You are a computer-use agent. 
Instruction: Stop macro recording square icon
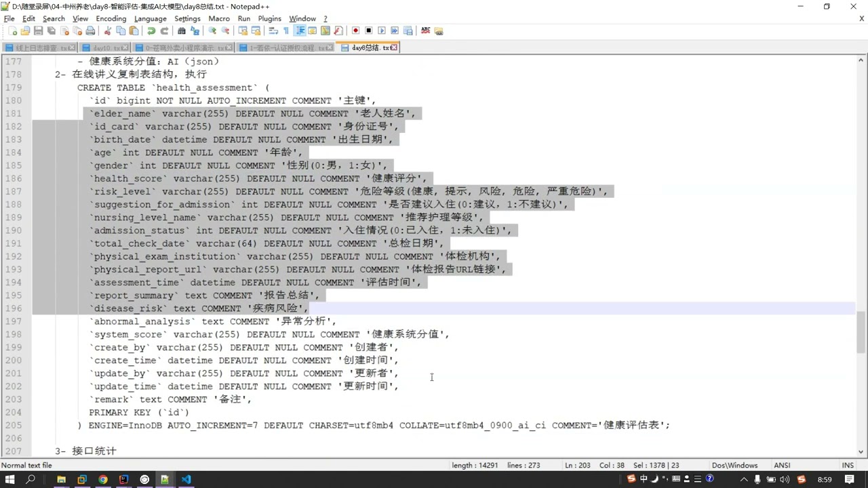pyautogui.click(x=369, y=31)
